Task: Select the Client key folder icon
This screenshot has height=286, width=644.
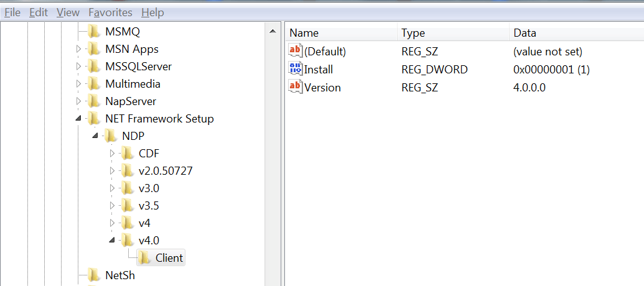Action: pos(144,258)
